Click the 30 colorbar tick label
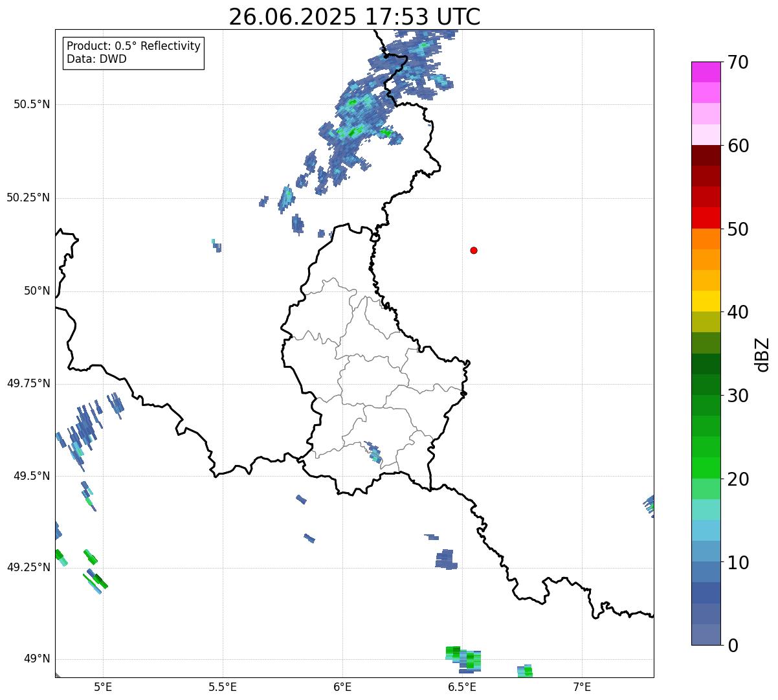The image size is (778, 700). coord(738,396)
